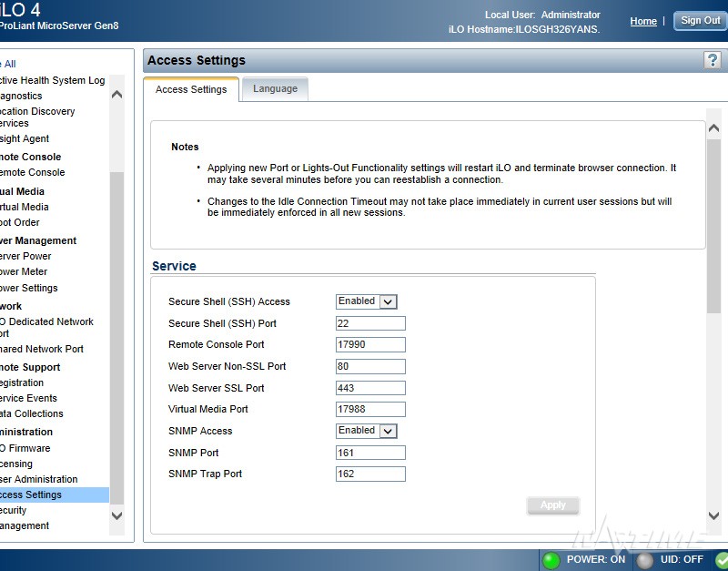The image size is (728, 571).
Task: Click the Service section title
Action: pos(174,266)
